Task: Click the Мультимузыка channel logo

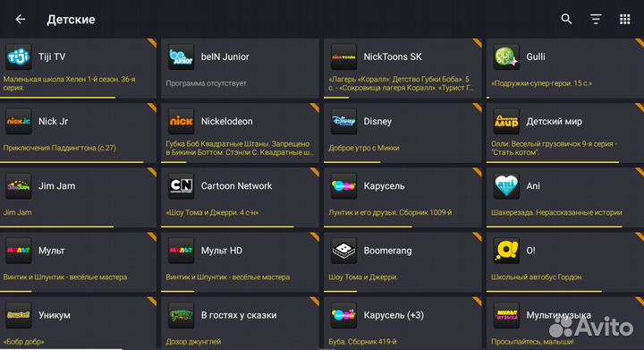Action: pyautogui.click(x=506, y=315)
